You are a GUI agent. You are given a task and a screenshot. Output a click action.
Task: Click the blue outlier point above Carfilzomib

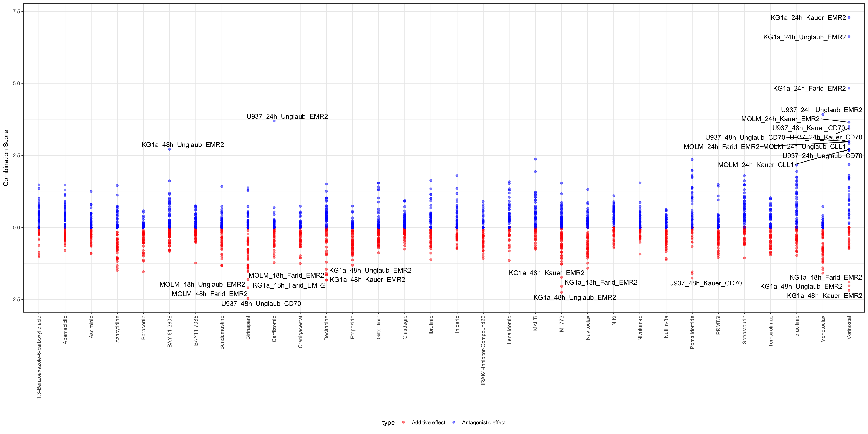(x=274, y=121)
